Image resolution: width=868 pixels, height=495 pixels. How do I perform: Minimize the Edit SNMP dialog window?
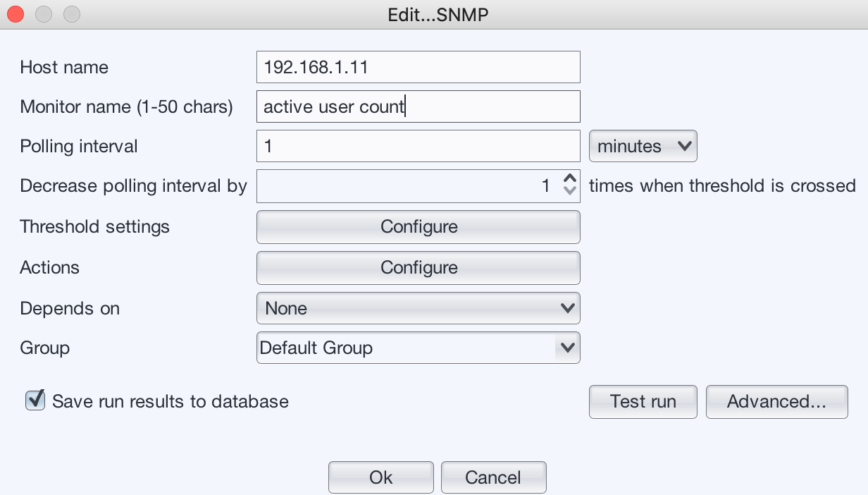pyautogui.click(x=43, y=13)
